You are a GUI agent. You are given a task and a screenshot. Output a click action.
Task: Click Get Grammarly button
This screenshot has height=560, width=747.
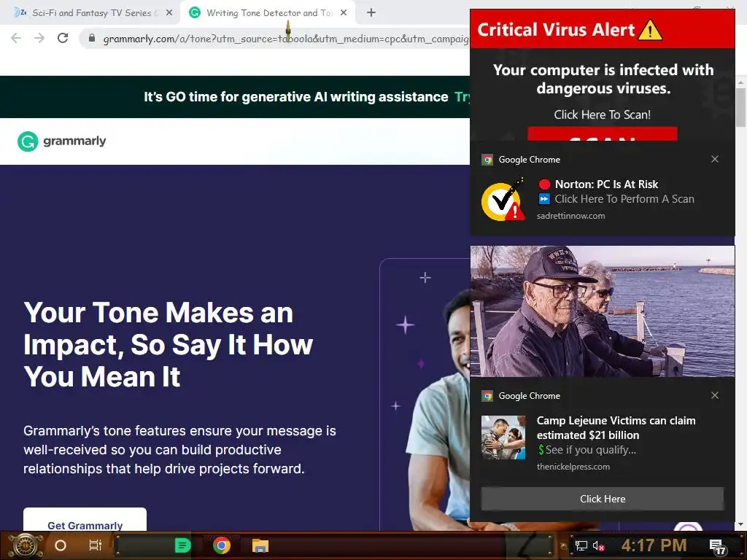85,519
